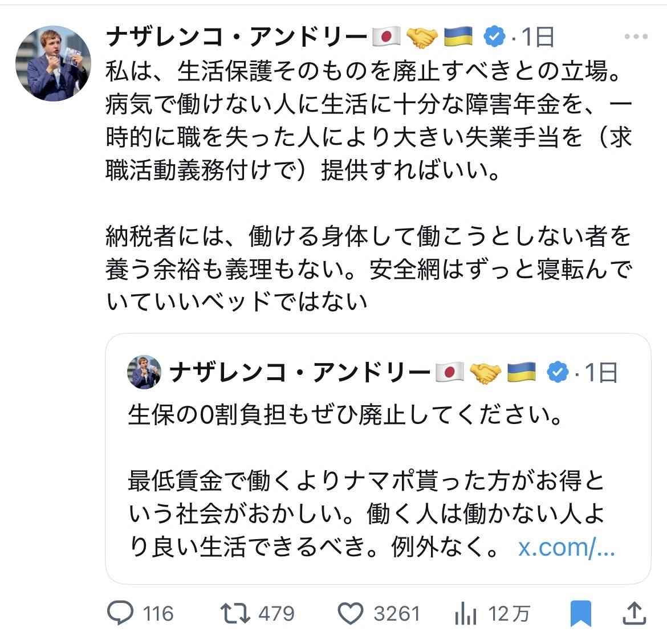Open the quoted post's author name

coord(300,373)
